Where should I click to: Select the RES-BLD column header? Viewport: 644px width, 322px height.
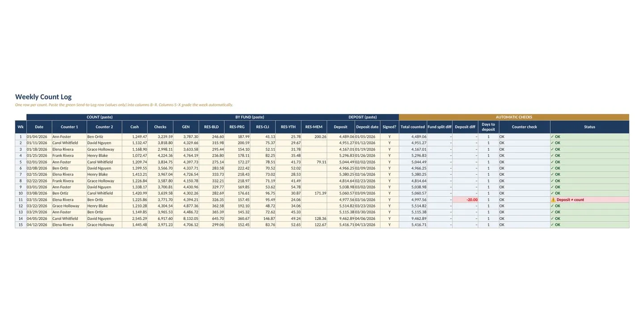tap(212, 127)
